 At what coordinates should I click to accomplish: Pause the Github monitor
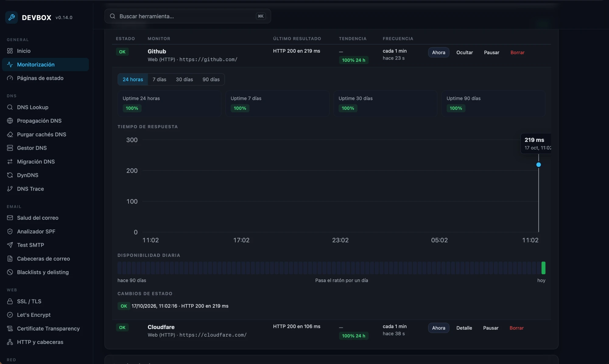[491, 52]
